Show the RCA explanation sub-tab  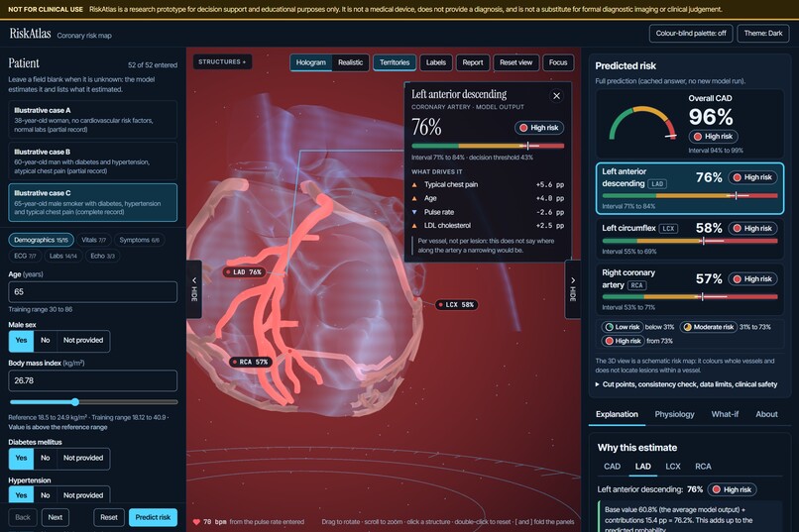tap(703, 467)
